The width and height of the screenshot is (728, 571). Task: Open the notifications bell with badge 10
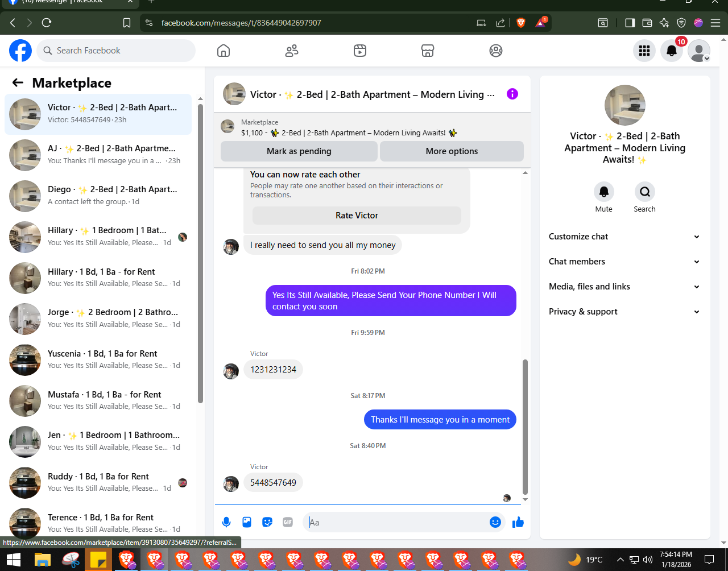tap(672, 51)
